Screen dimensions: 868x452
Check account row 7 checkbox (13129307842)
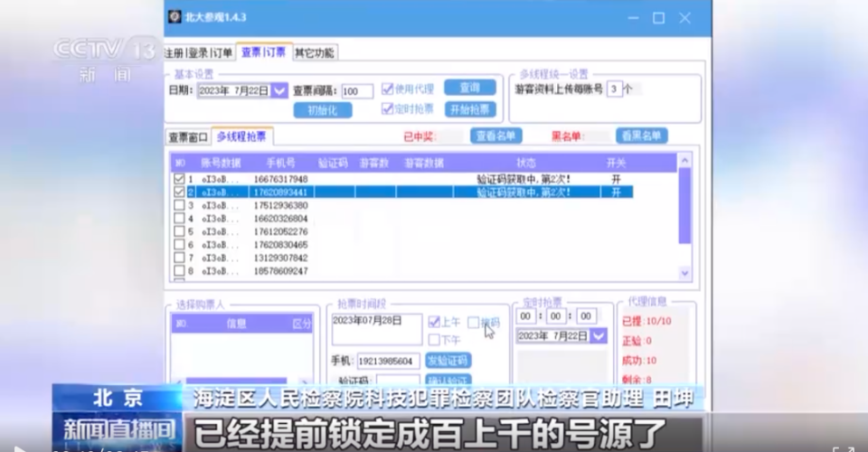point(179,258)
